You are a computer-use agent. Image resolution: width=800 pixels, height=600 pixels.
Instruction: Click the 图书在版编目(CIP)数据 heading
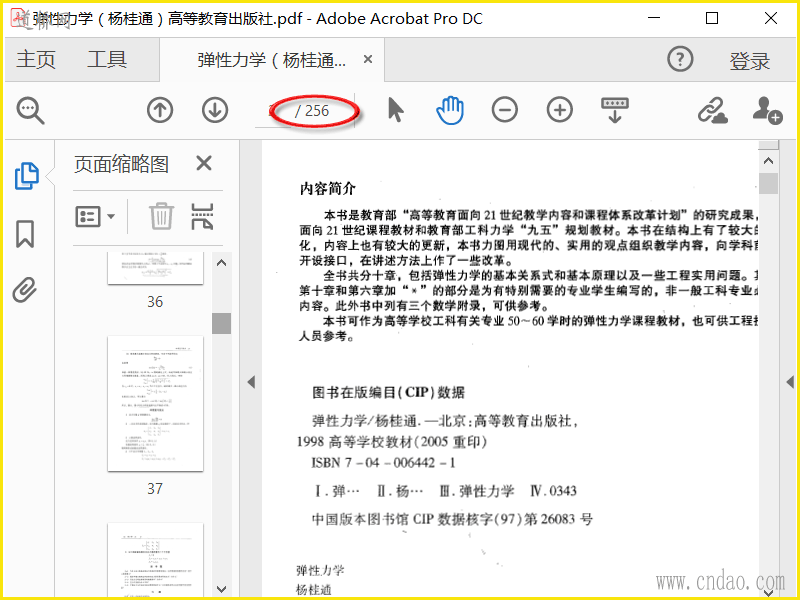[x=389, y=392]
